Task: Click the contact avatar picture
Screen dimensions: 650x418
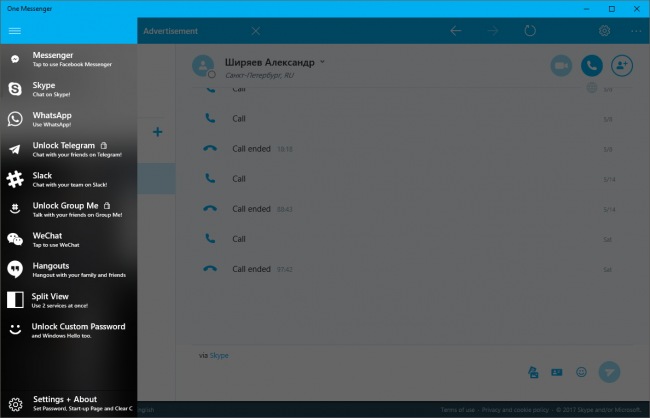Action: pyautogui.click(x=203, y=66)
